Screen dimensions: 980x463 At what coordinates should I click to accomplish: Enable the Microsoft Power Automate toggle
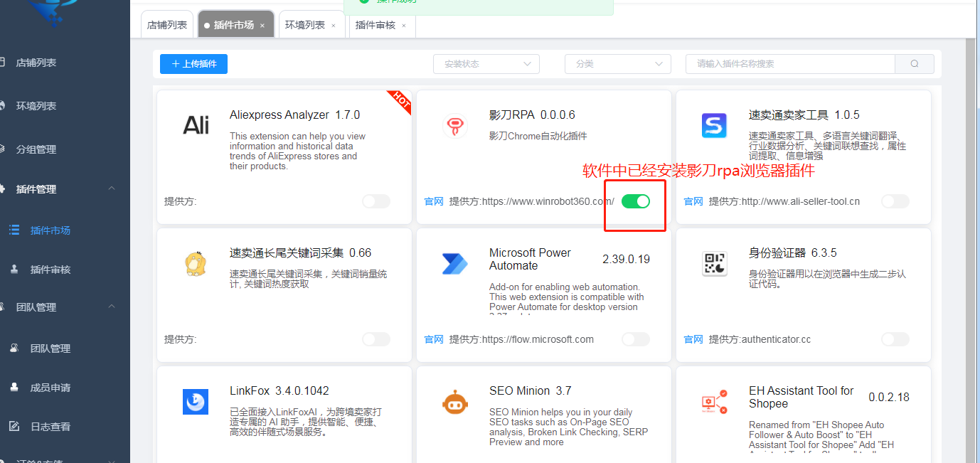[x=636, y=339]
